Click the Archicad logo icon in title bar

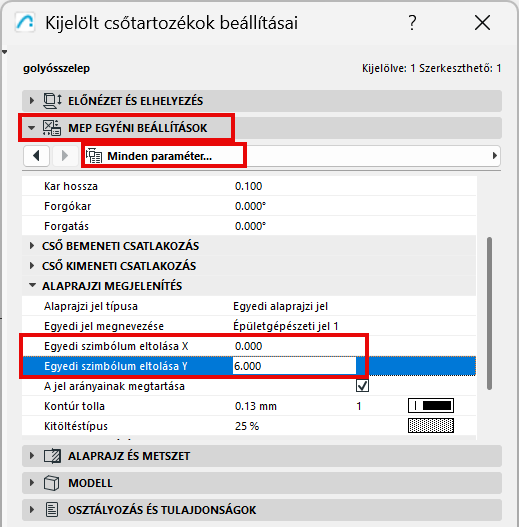click(25, 23)
